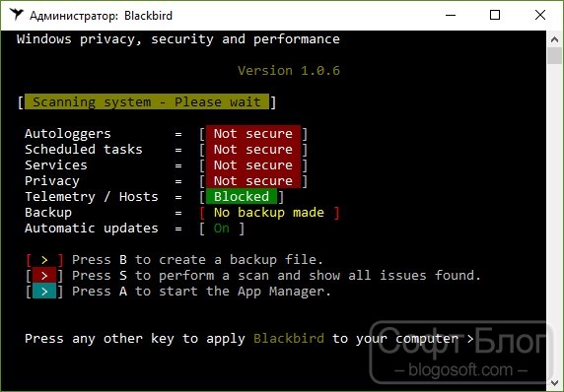Click the scrollbar down arrow

(x=555, y=383)
